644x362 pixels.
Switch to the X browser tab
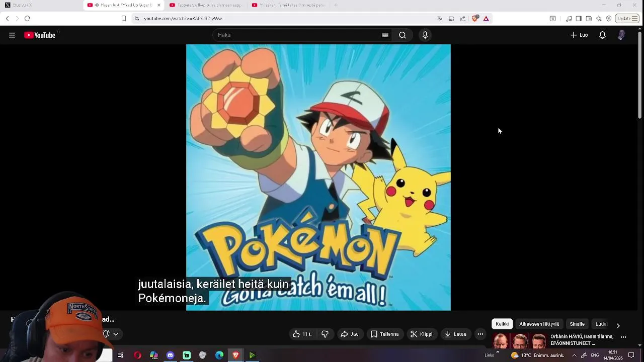pos(41,5)
